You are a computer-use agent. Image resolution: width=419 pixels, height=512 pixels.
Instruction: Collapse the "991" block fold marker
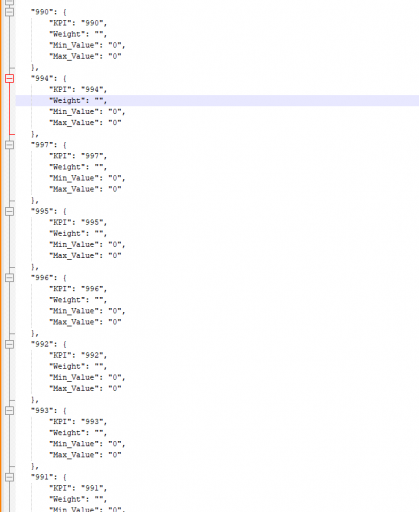click(x=10, y=477)
